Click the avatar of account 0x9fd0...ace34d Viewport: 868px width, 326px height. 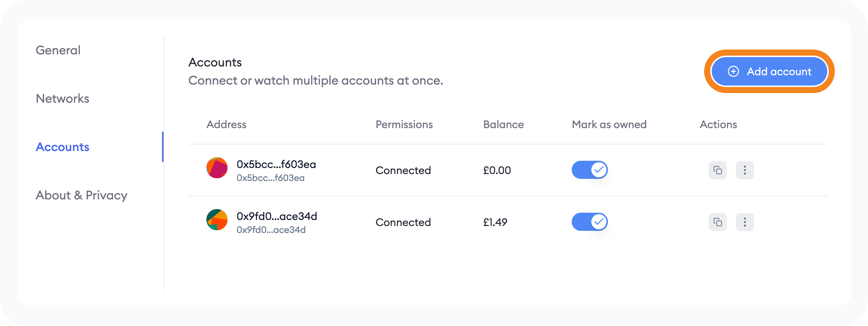coord(217,220)
